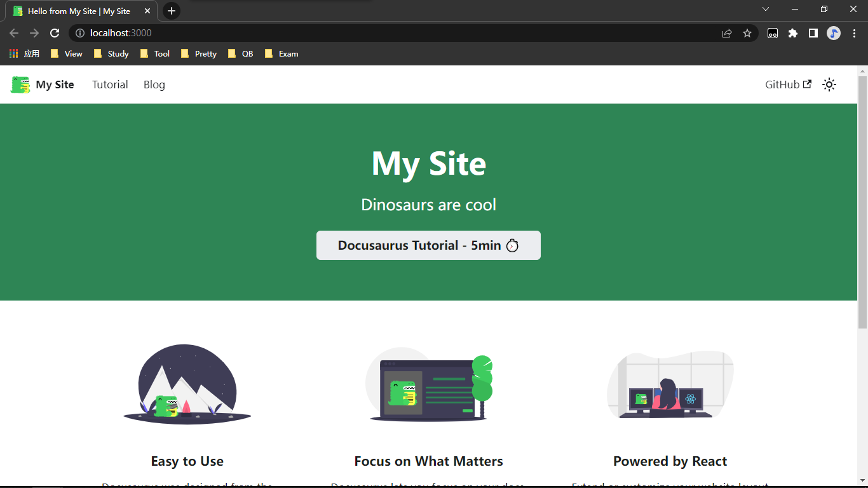
Task: Click the share page icon in address bar
Action: click(727, 33)
